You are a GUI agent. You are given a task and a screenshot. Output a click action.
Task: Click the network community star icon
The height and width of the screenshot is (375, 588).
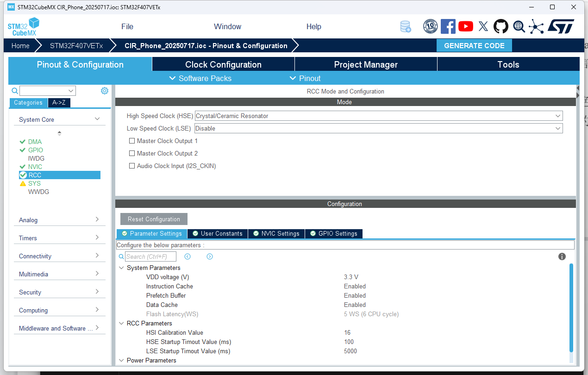pos(536,26)
